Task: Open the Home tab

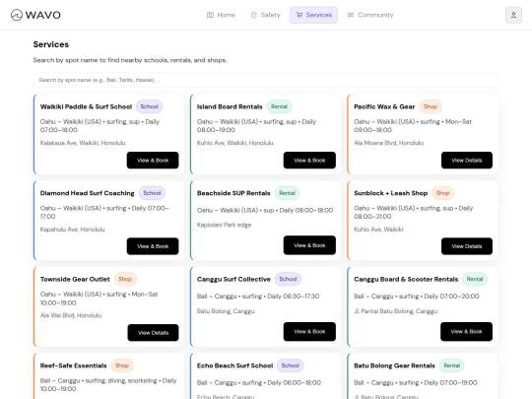Action: click(222, 15)
